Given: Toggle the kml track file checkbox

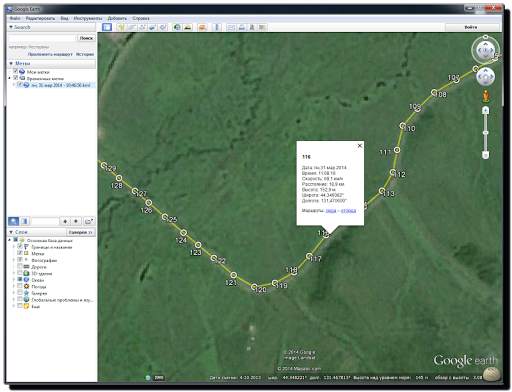Looking at the screenshot, I should pyautogui.click(x=20, y=85).
